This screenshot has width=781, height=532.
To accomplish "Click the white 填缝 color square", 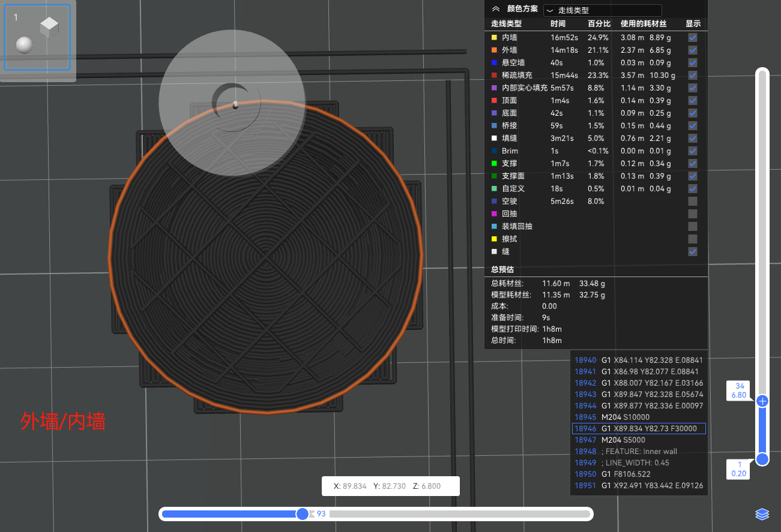I will click(494, 139).
